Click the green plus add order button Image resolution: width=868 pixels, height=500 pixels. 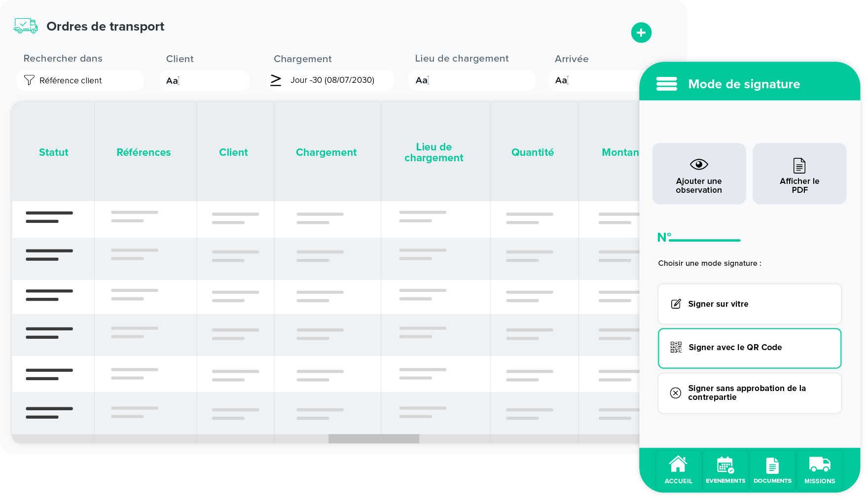[641, 33]
